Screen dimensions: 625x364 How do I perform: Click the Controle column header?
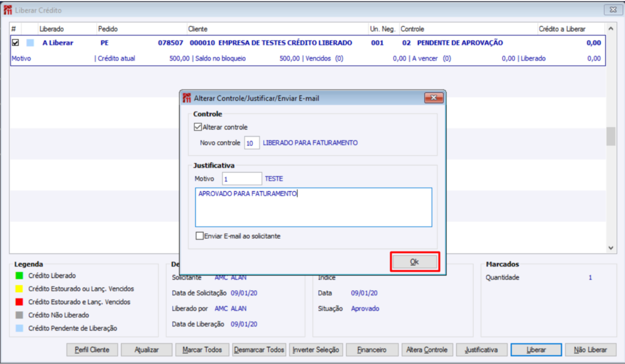point(412,29)
